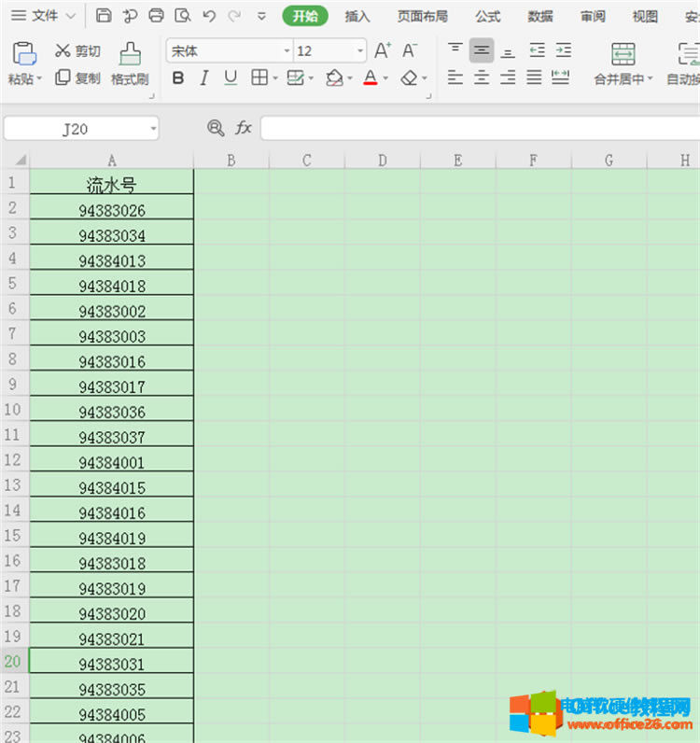The width and height of the screenshot is (700, 743).
Task: Open the font name dropdown showing 宋体
Action: [287, 51]
